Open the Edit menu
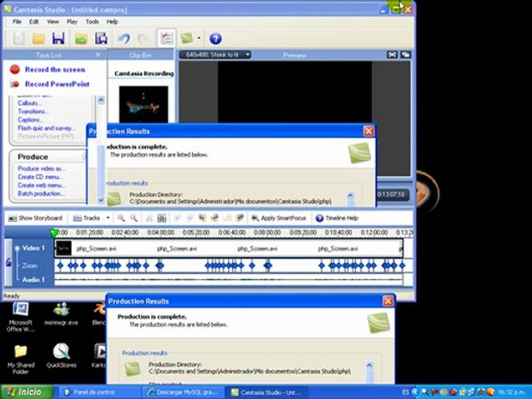Viewport: 532px width, 399px height. [34, 22]
